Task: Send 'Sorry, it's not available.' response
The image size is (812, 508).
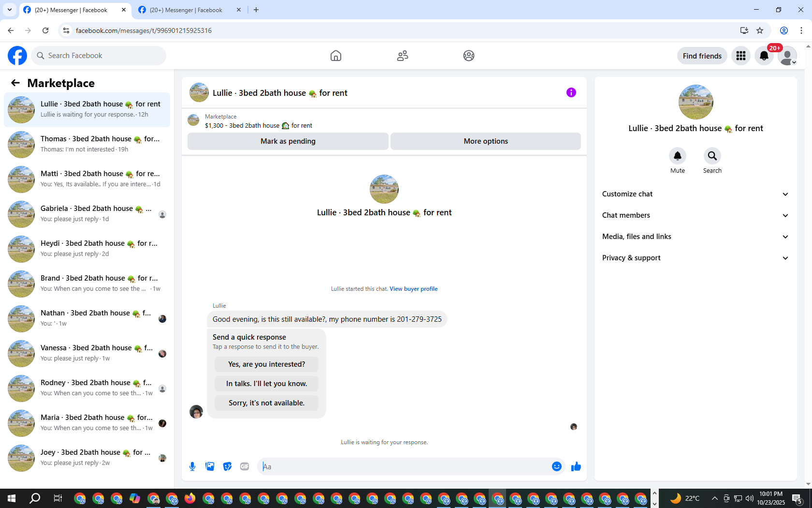Action: [267, 403]
